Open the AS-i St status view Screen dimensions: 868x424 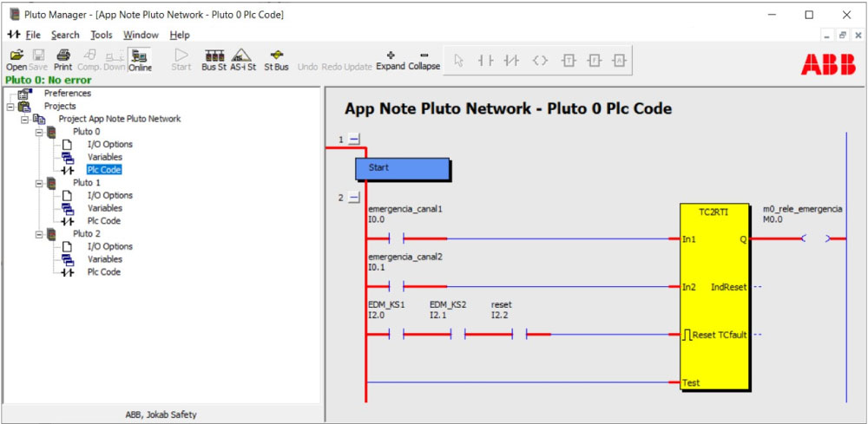[x=243, y=59]
